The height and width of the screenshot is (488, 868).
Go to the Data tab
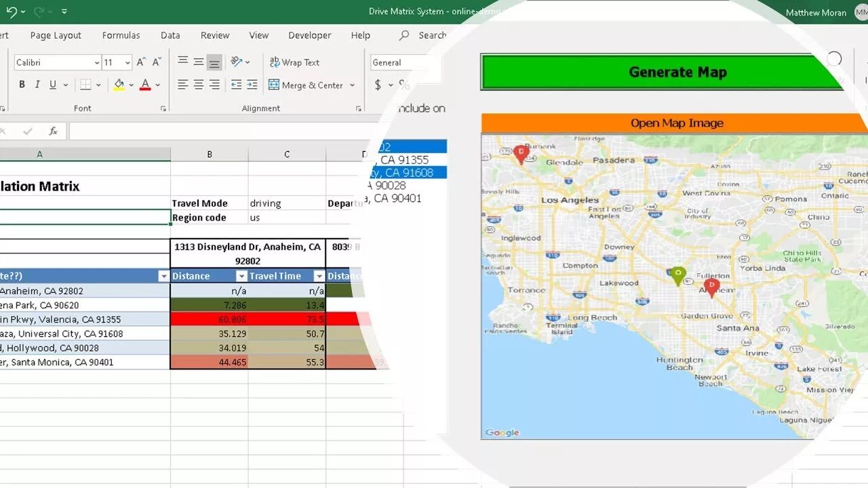click(170, 35)
